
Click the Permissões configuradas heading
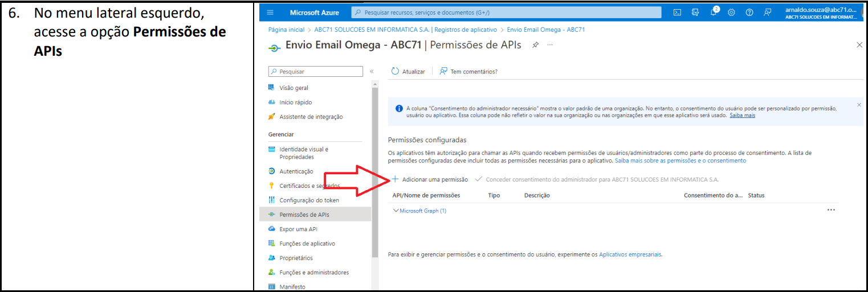click(x=427, y=139)
